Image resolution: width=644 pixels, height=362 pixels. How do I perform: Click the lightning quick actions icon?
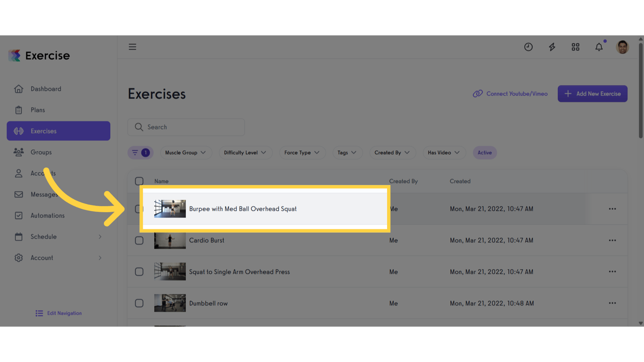(x=552, y=47)
